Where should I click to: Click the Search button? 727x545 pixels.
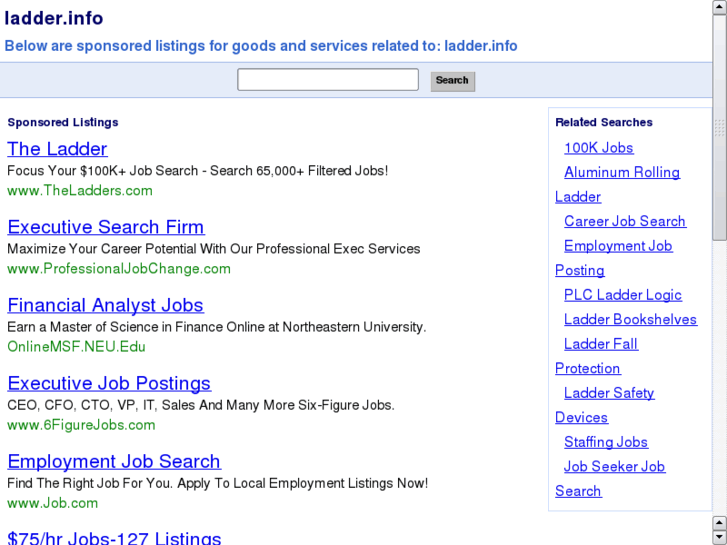[x=453, y=81]
